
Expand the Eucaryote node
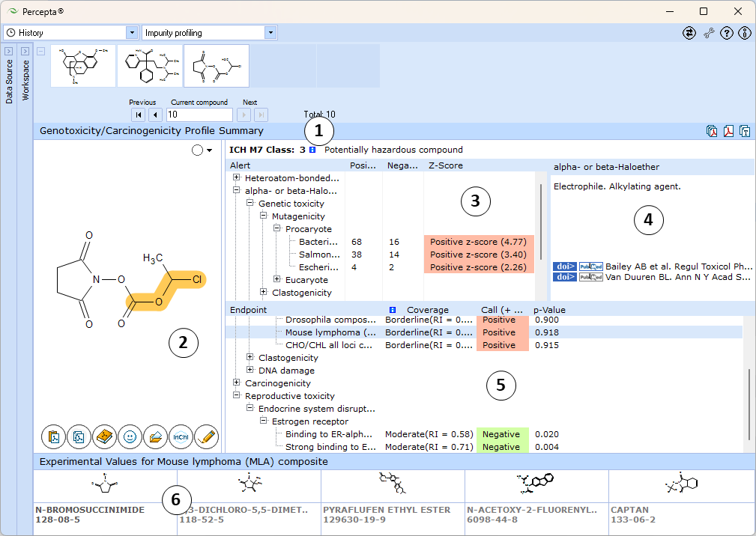[276, 279]
